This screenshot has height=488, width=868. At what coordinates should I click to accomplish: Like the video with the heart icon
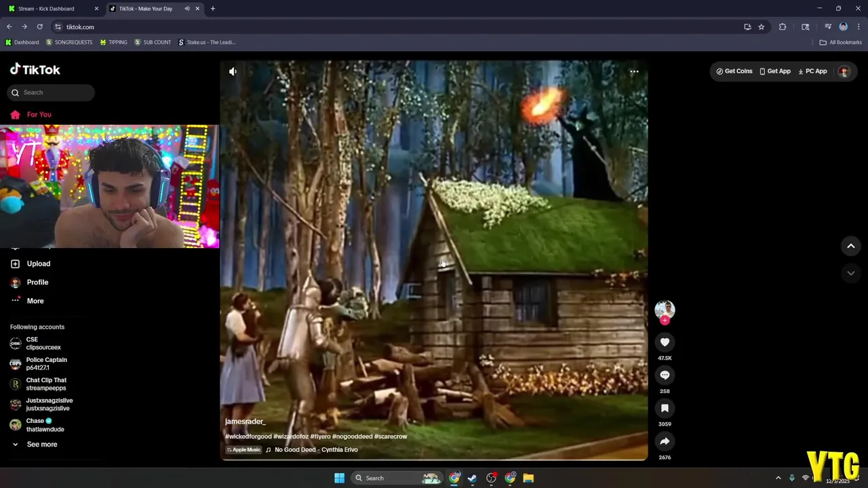point(665,342)
